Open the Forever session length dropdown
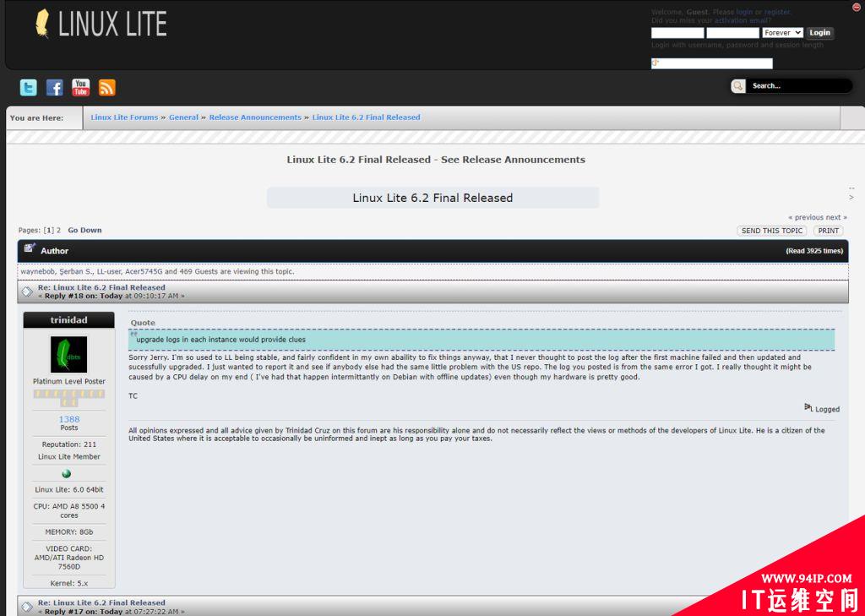 (782, 33)
